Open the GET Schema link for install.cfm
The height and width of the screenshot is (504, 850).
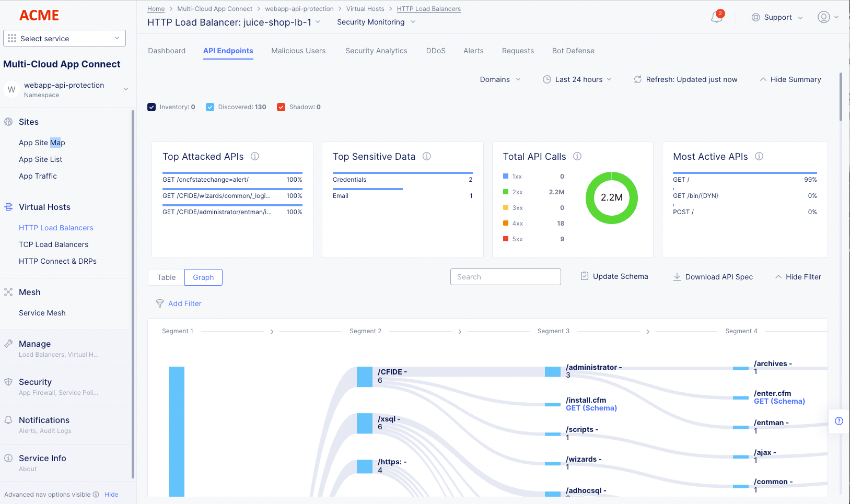pyautogui.click(x=591, y=408)
